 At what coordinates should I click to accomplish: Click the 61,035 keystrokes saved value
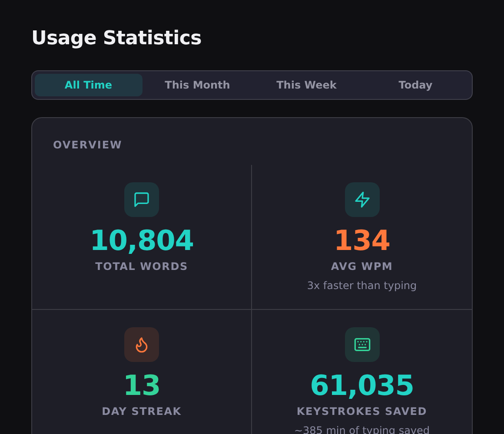point(362,385)
